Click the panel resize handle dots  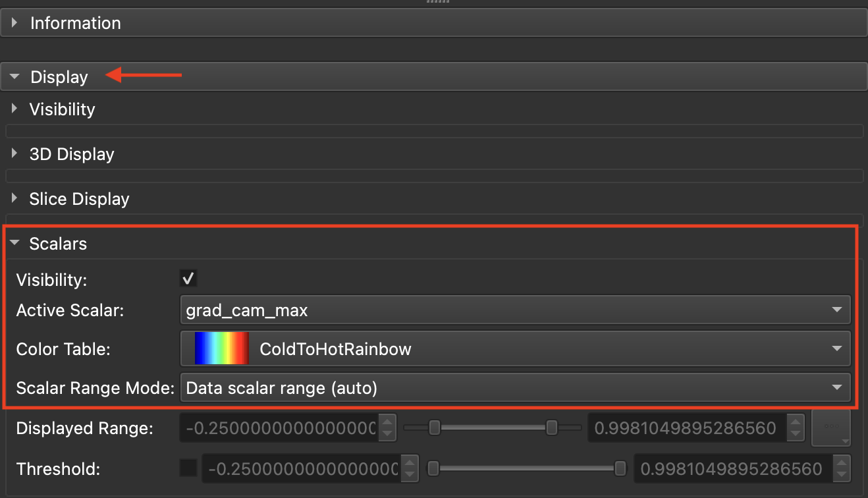click(438, 2)
